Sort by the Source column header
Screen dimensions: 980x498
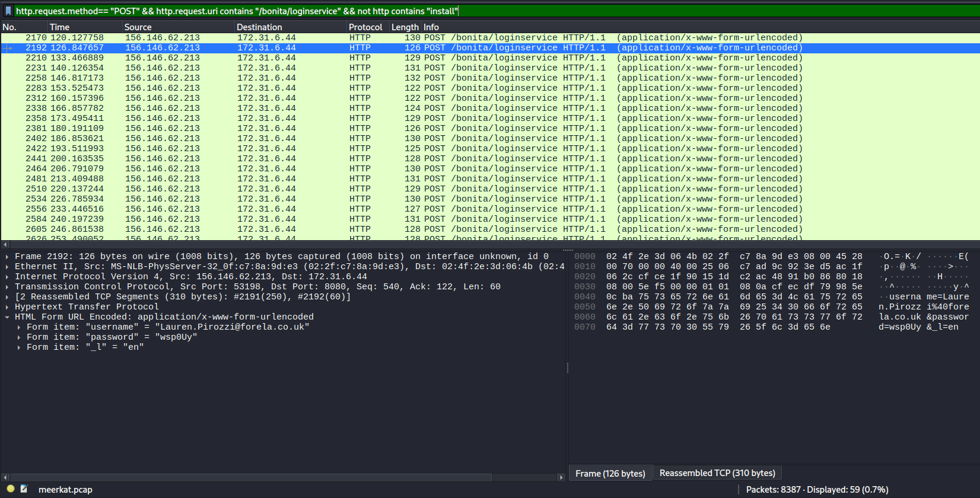178,27
